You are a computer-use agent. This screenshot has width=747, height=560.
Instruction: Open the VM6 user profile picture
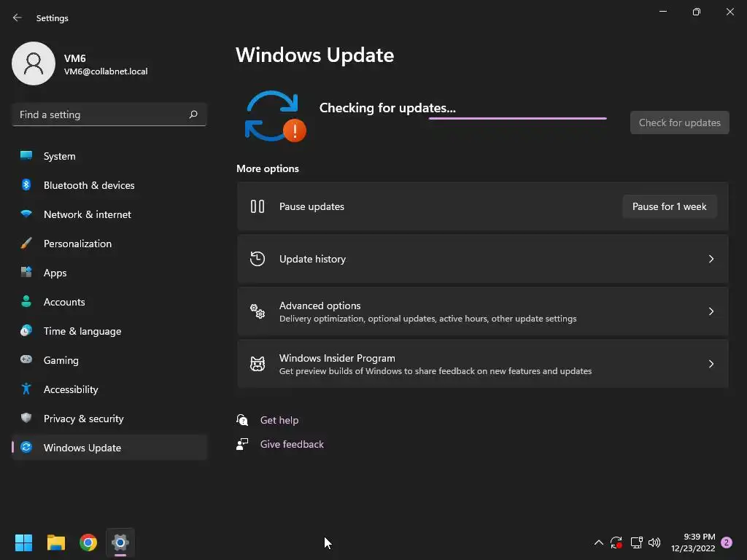click(34, 63)
